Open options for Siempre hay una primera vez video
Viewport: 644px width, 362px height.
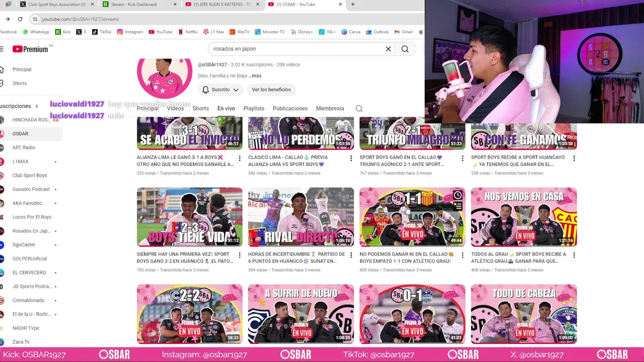(239, 255)
